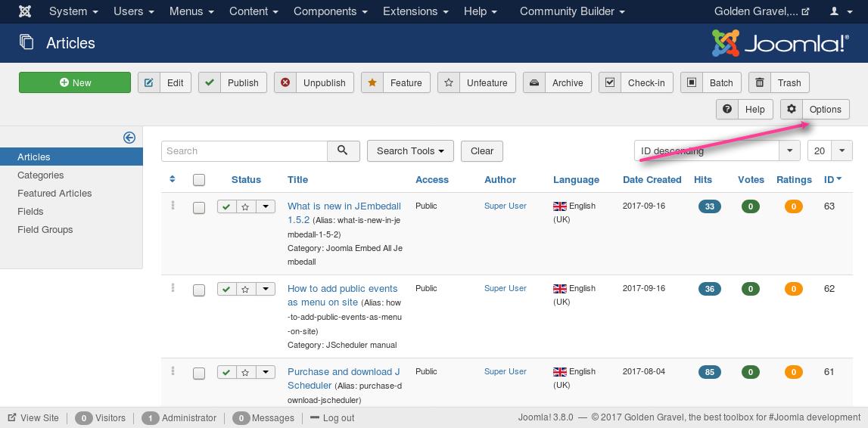Collapse sidebar with the left arrow icon
Viewport: 868px width, 428px height.
click(129, 138)
